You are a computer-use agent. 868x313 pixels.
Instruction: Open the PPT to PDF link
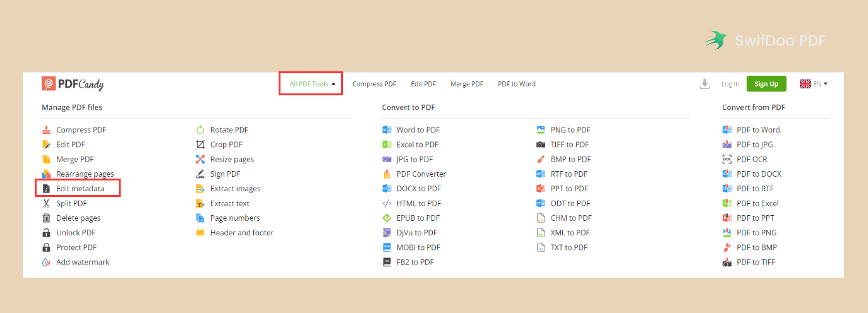point(569,189)
